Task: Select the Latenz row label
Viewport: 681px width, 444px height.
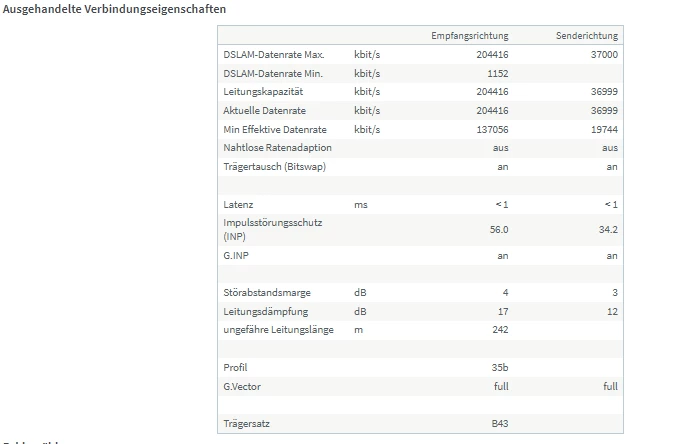Action: pyautogui.click(x=238, y=205)
